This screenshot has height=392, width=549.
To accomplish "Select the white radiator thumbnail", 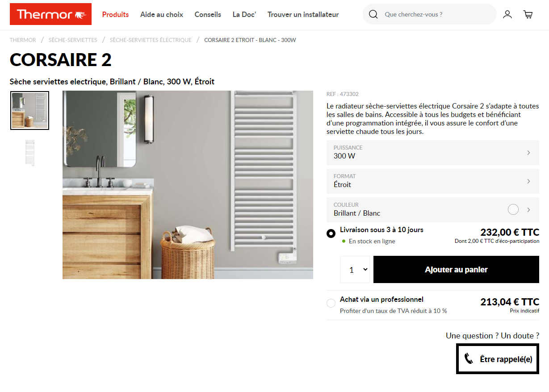I will (30, 153).
